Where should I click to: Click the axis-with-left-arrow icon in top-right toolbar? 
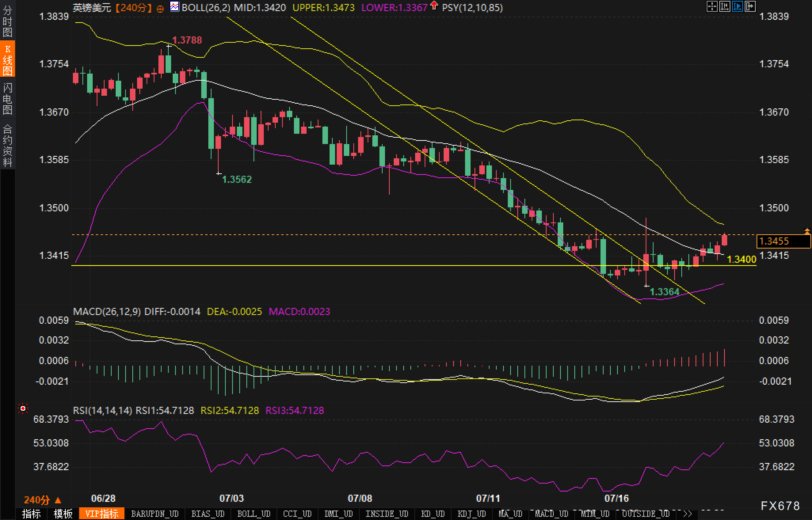[x=724, y=6]
